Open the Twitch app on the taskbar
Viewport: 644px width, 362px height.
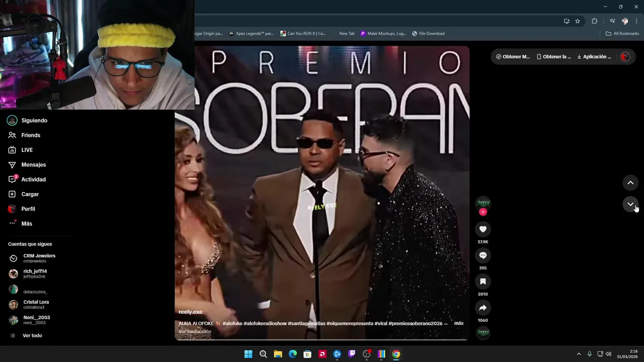(352, 354)
